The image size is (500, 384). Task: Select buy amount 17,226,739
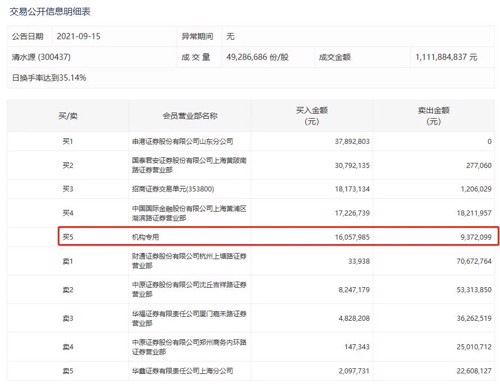tap(352, 213)
